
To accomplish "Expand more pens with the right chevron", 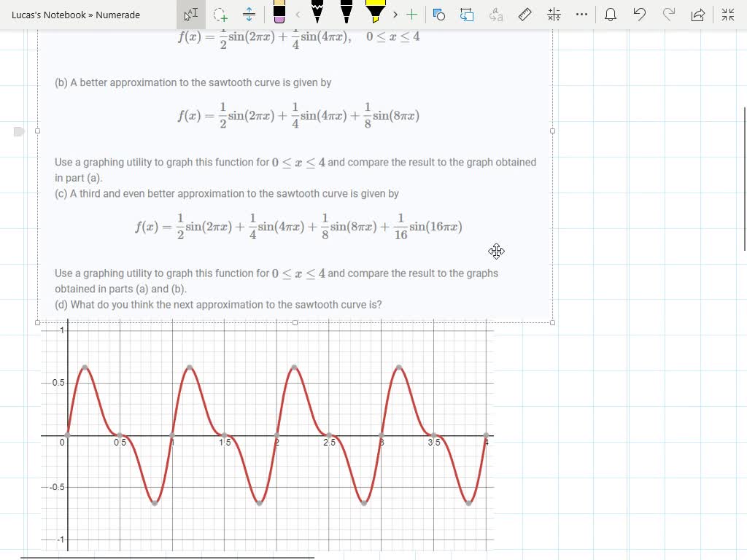I will [x=395, y=14].
